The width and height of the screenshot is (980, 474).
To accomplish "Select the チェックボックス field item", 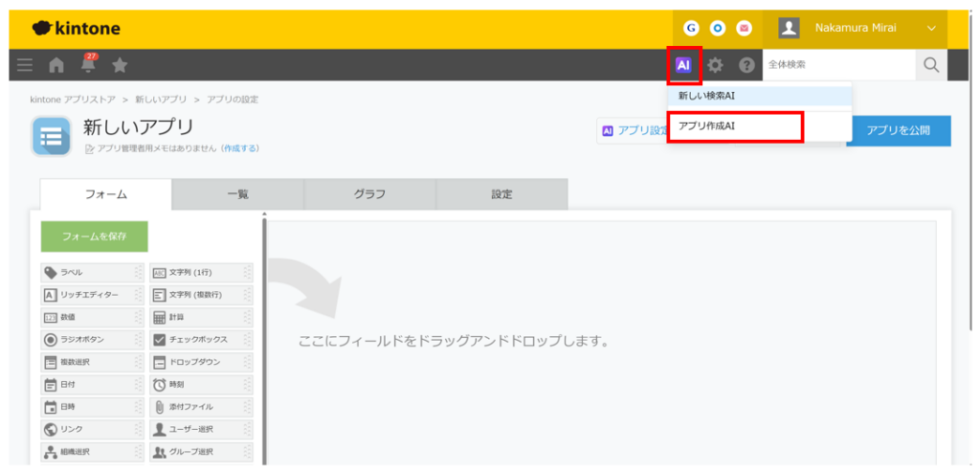I will (x=201, y=340).
